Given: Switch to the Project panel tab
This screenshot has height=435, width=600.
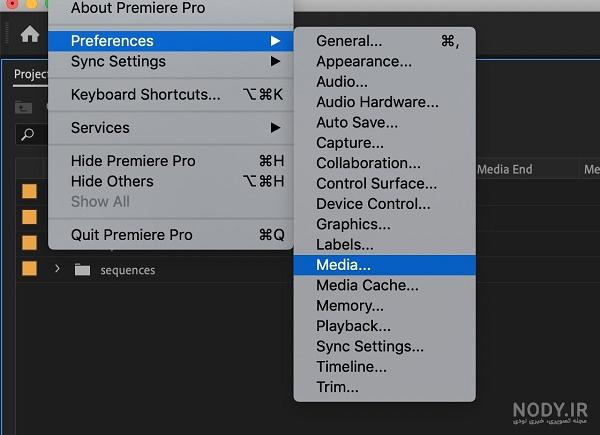Looking at the screenshot, I should point(31,74).
